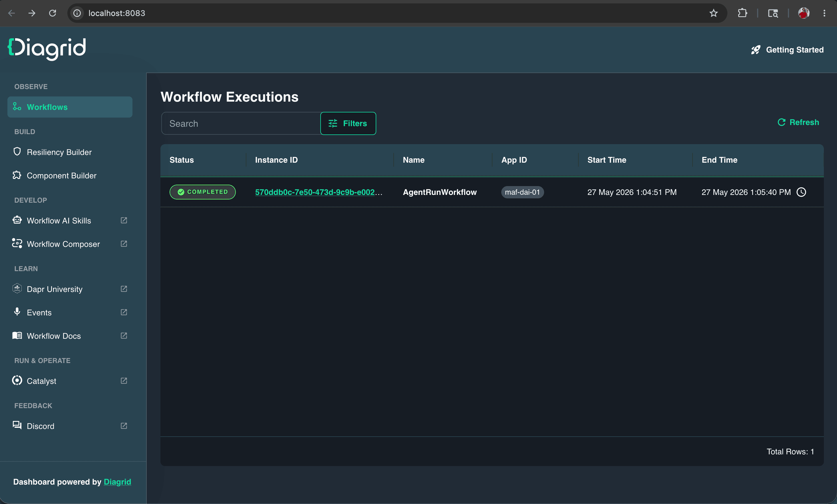
Task: Click the Resiliency Builder shield icon
Action: coord(17,152)
